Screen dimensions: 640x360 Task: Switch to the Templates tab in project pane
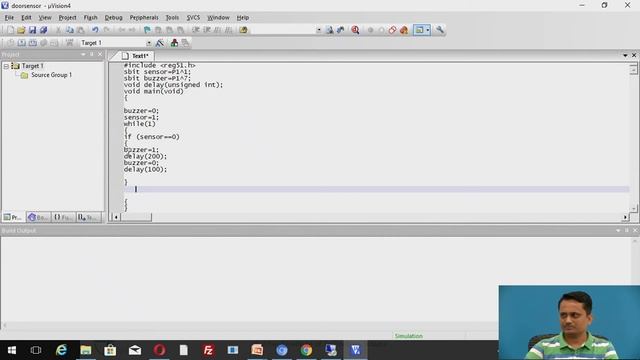[x=89, y=217]
